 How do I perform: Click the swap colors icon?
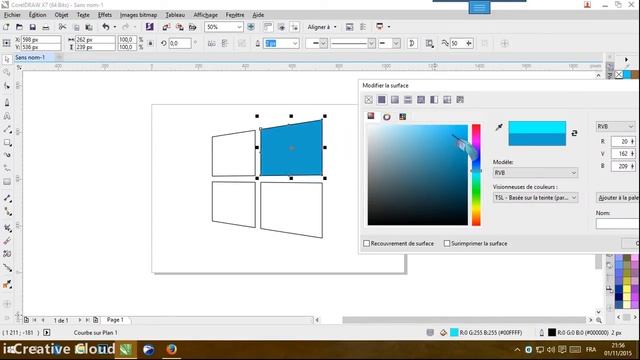574,133
